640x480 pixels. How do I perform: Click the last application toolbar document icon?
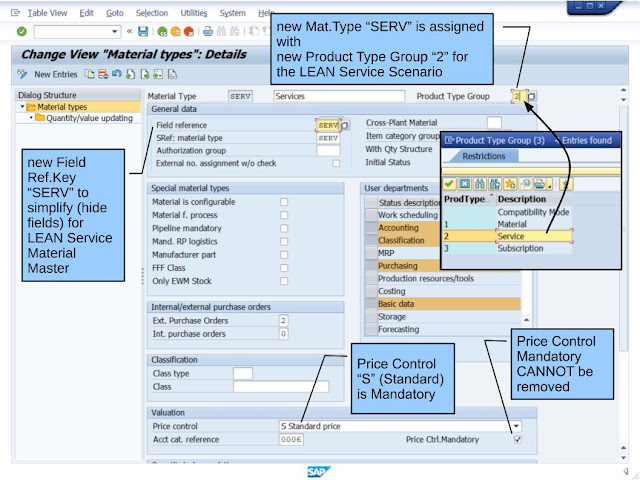pyautogui.click(x=172, y=74)
